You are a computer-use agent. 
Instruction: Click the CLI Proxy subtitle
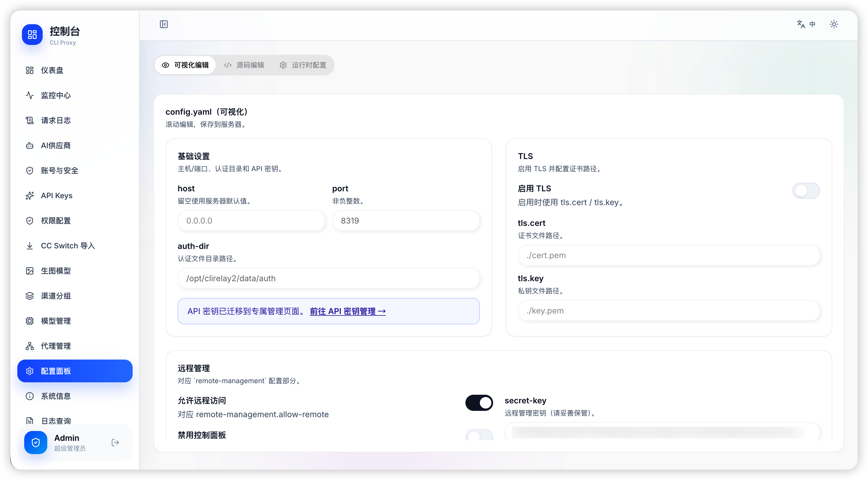tap(63, 42)
